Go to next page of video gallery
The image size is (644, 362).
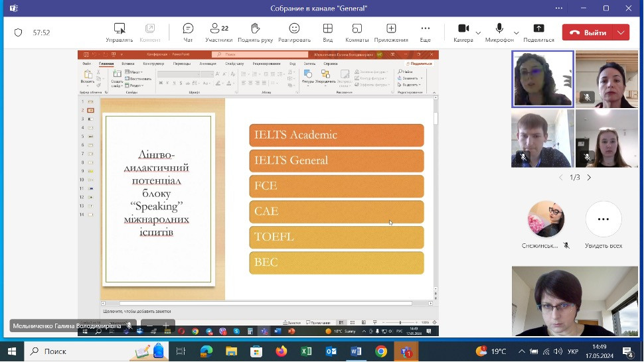(x=589, y=178)
